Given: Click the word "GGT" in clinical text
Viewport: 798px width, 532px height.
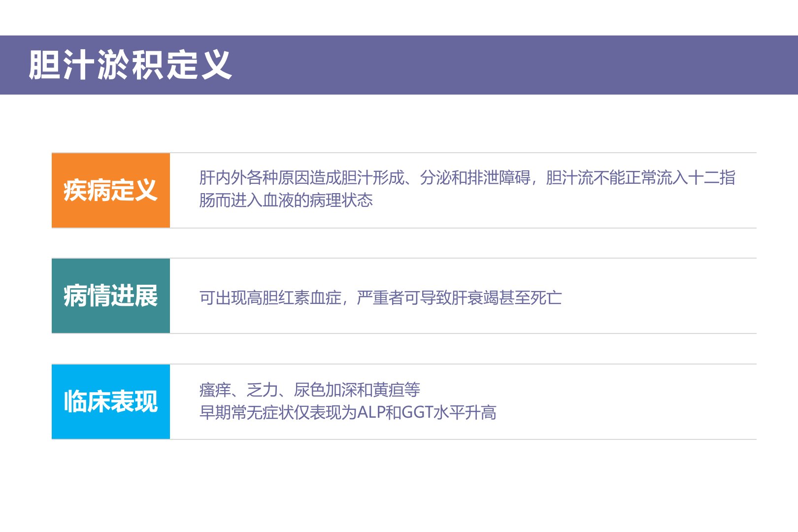Looking at the screenshot, I should coord(417,412).
